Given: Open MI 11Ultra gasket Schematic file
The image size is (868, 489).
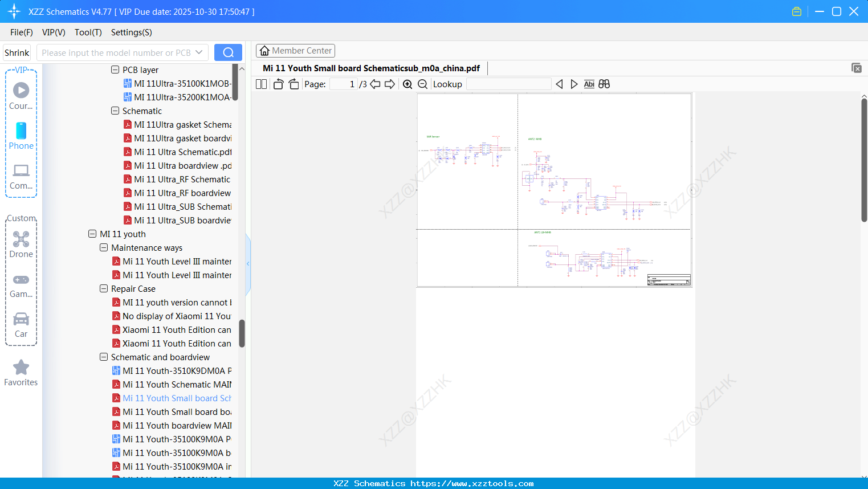Looking at the screenshot, I should click(x=177, y=125).
